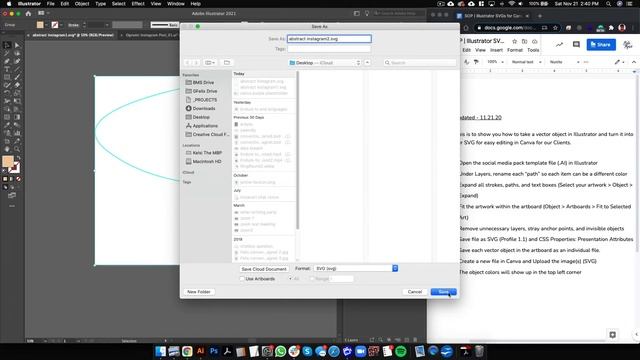Open WhatsApp from the Dock
Viewport: 640px width, 360px height.
[x=280, y=351]
